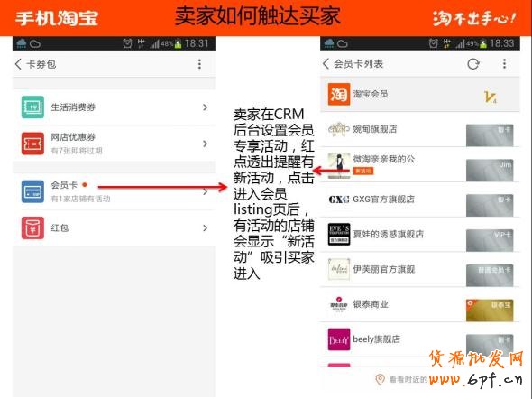Screen dimensions: 532x399
Task: Select 婉甸旗舰店 shop name
Action: [375, 129]
